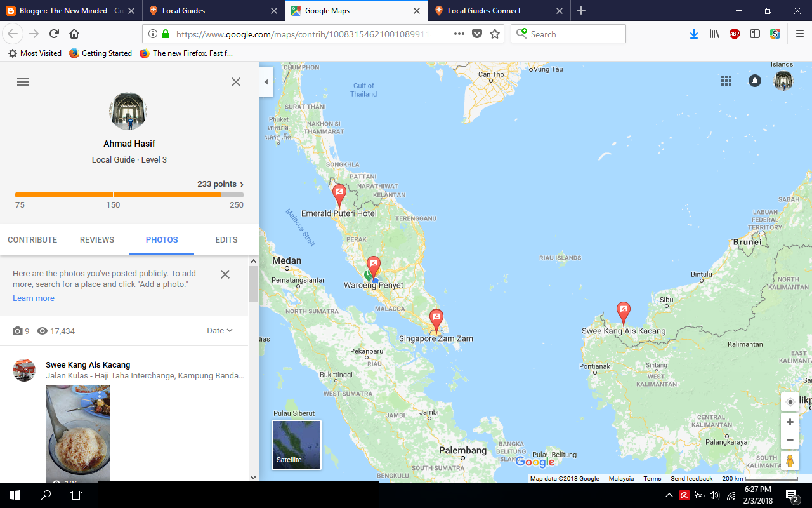This screenshot has height=508, width=812.
Task: Open the Google account avatar menu
Action: pyautogui.click(x=784, y=81)
